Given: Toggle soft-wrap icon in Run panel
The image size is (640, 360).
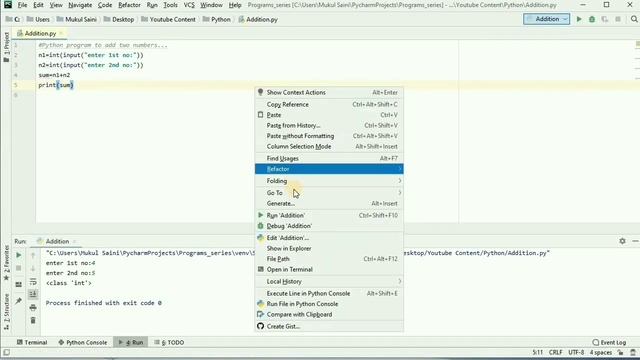Looking at the screenshot, I should 33,282.
